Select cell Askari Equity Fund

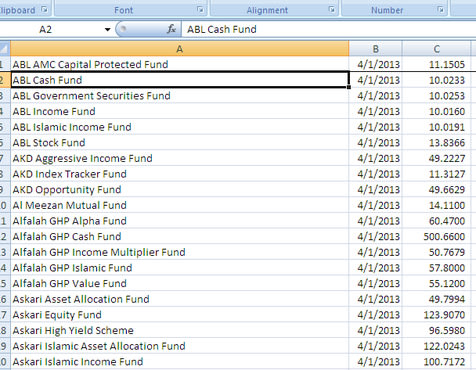tap(180, 315)
